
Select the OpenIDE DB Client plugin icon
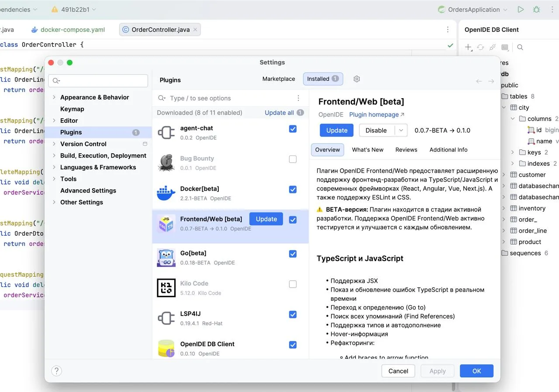pyautogui.click(x=166, y=348)
